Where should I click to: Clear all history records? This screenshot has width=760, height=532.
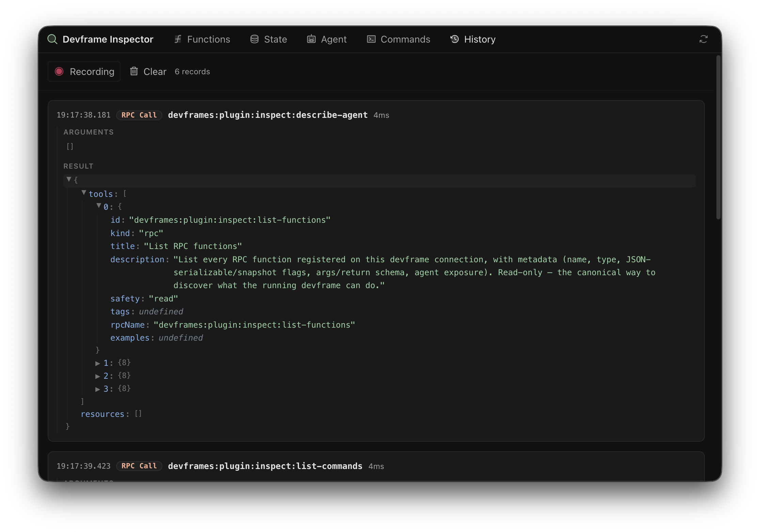[148, 72]
